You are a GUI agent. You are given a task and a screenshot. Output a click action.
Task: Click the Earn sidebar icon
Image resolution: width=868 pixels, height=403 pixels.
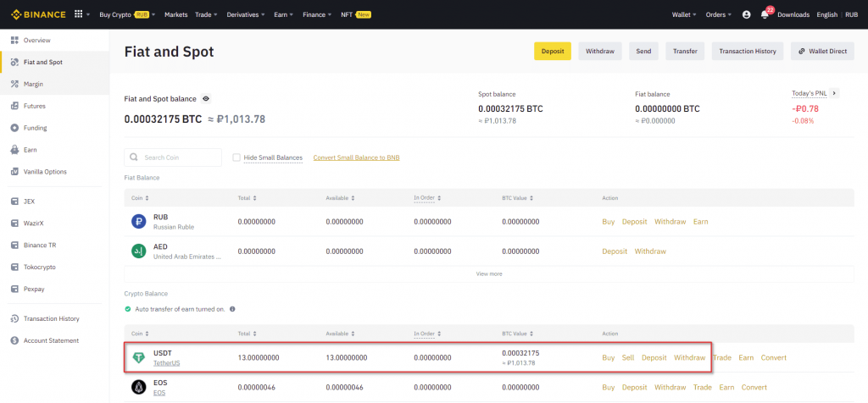tap(15, 150)
